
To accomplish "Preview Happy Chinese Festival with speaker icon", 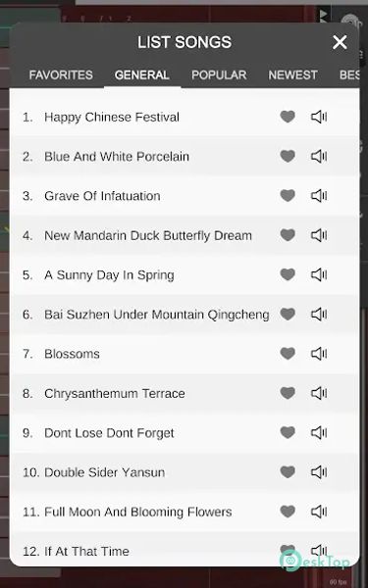I will (x=319, y=117).
